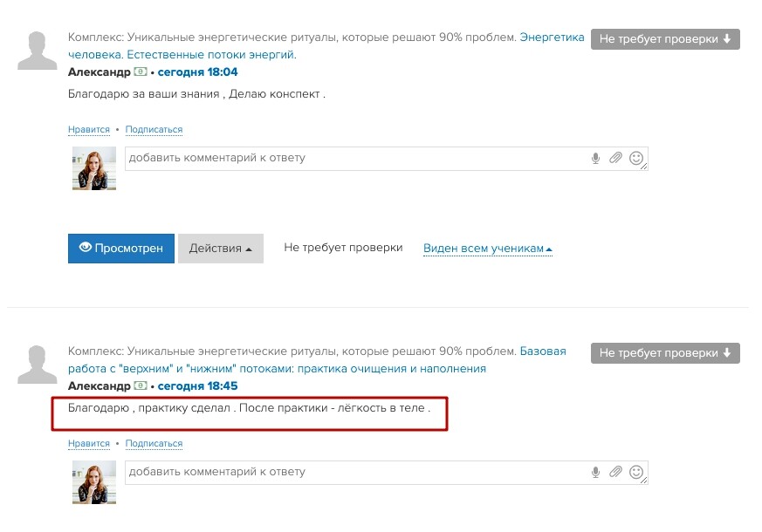
Task: Open emoji smiley in second comment field
Action: 636,472
